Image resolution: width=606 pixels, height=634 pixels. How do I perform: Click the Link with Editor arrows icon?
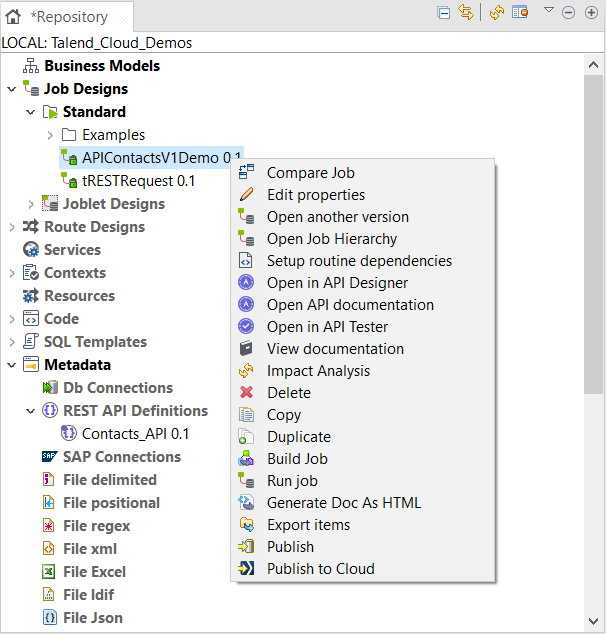pyautogui.click(x=465, y=12)
